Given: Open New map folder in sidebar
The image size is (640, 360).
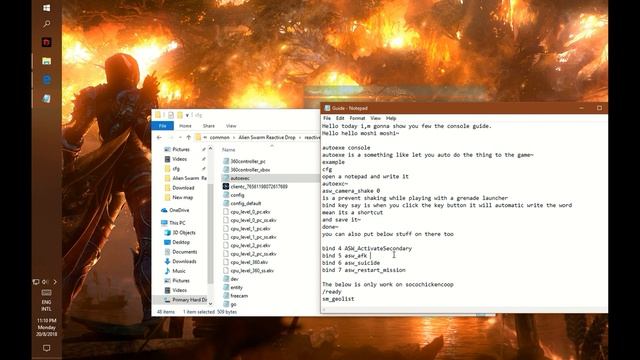Looking at the screenshot, I should [x=182, y=197].
